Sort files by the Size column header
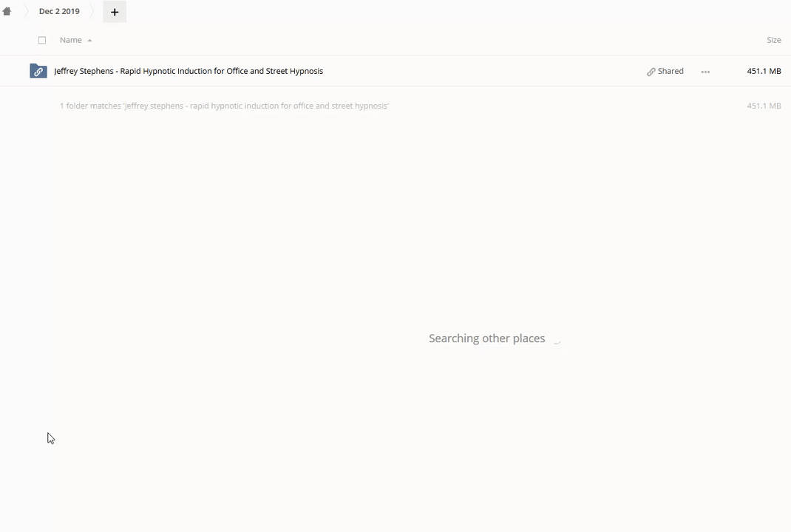Screen dimensions: 791x532 pyautogui.click(x=774, y=40)
